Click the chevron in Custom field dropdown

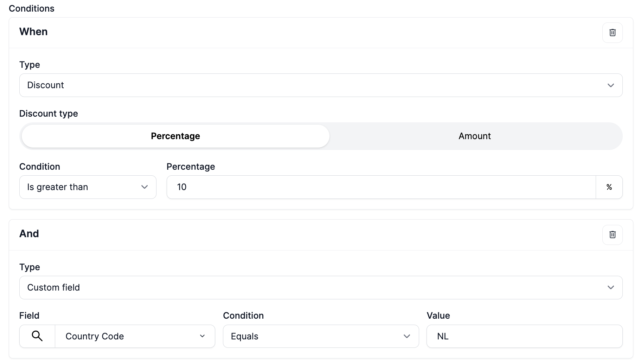point(610,288)
